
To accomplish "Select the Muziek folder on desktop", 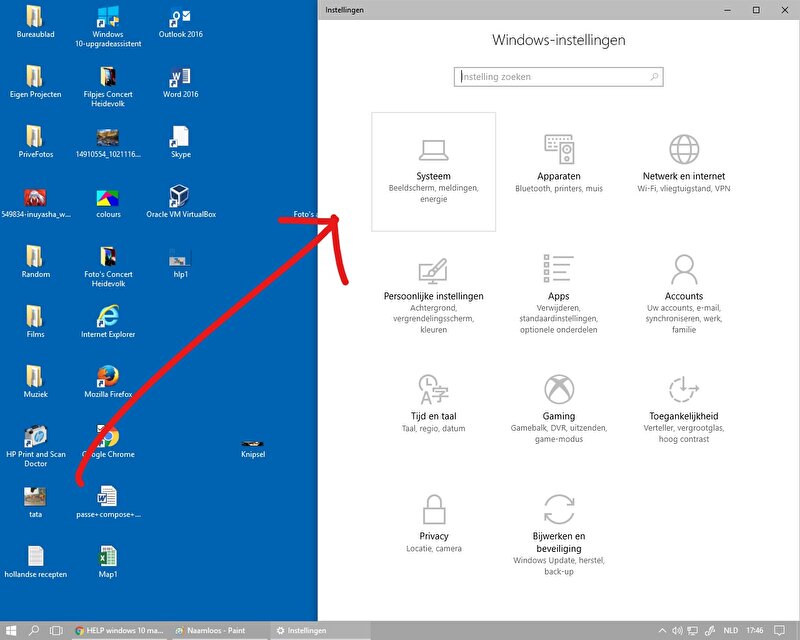I will [35, 379].
